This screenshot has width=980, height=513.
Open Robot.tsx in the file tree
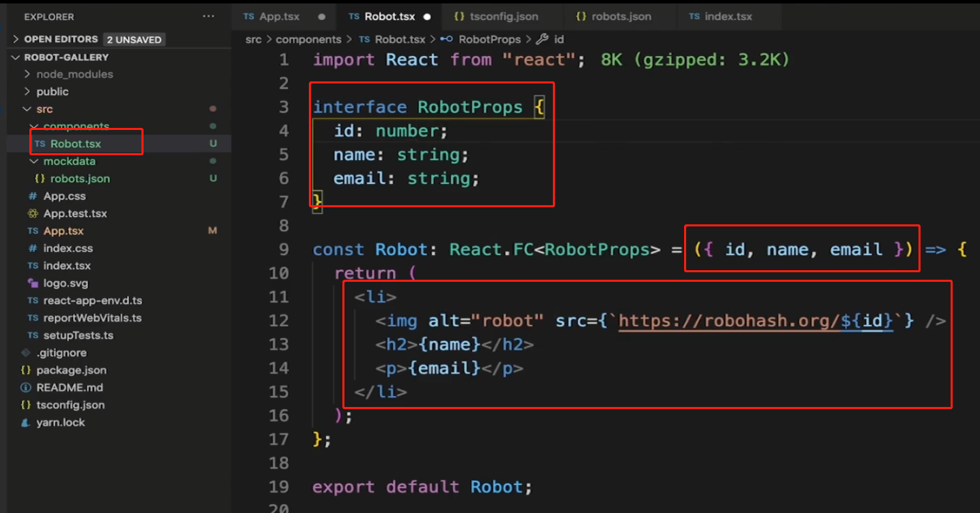pyautogui.click(x=75, y=144)
